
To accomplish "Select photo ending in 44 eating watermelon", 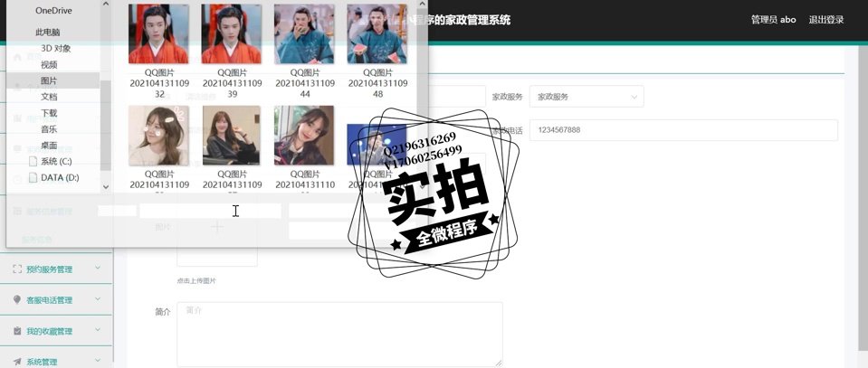I will click(x=304, y=34).
